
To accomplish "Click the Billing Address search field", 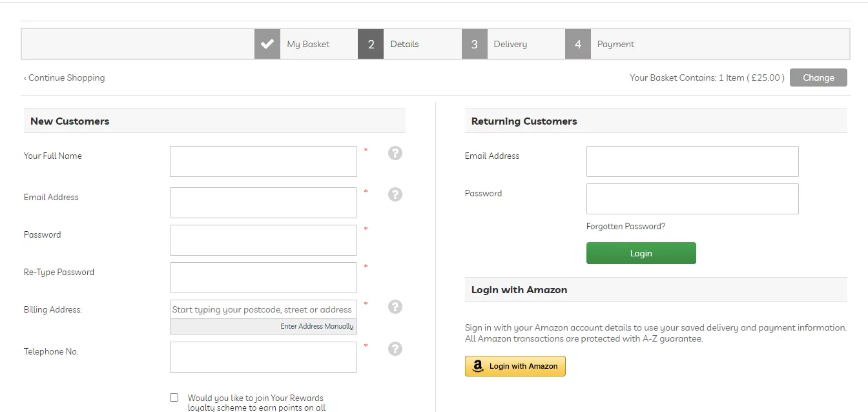I will (x=263, y=309).
